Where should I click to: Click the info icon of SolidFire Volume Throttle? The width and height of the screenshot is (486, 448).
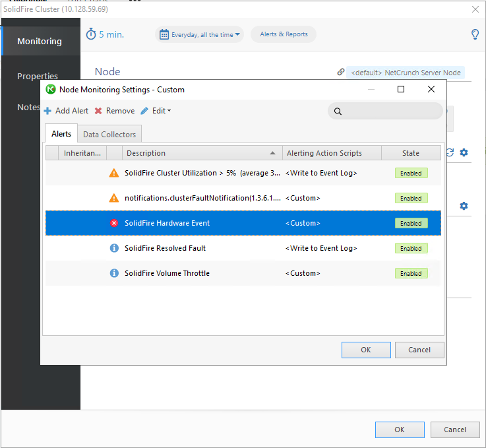tap(114, 273)
